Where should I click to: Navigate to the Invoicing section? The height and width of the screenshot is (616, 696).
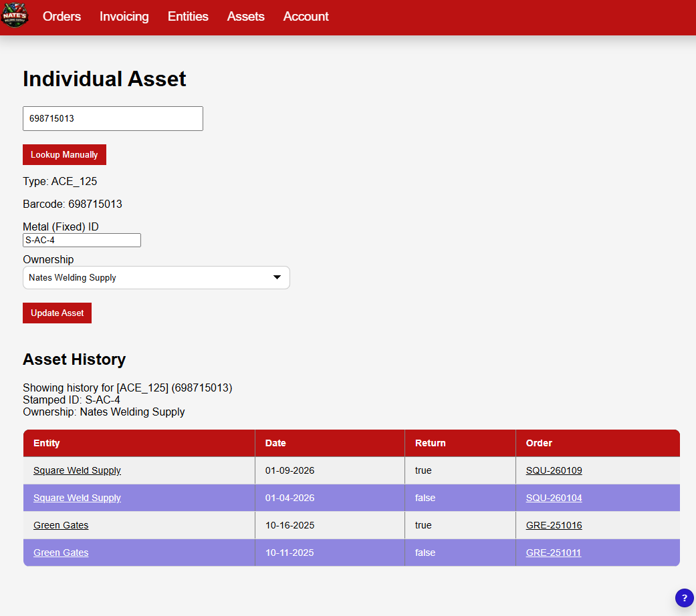[x=124, y=17]
